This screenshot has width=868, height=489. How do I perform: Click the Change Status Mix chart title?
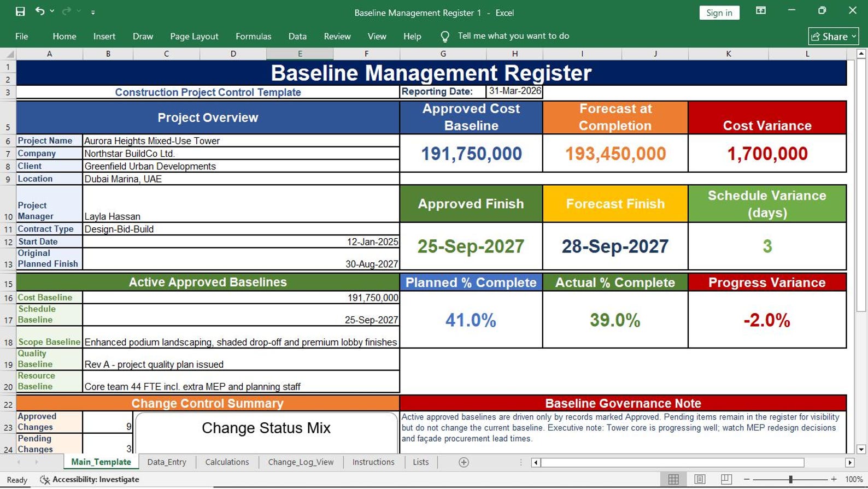tap(266, 428)
